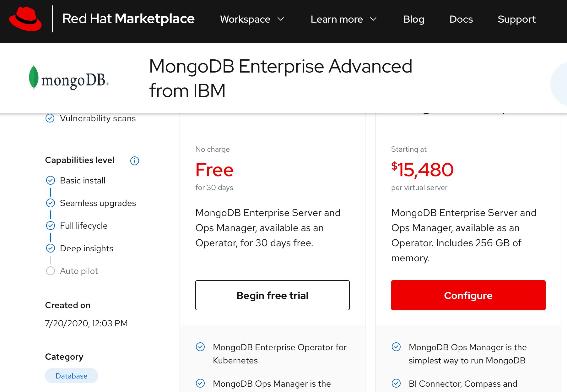
Task: Click the Deep insights checkmark icon
Action: (51, 248)
